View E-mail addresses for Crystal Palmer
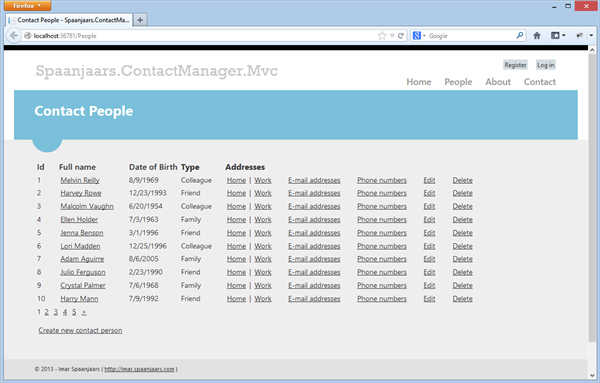The width and height of the screenshot is (600, 383). pyautogui.click(x=314, y=285)
